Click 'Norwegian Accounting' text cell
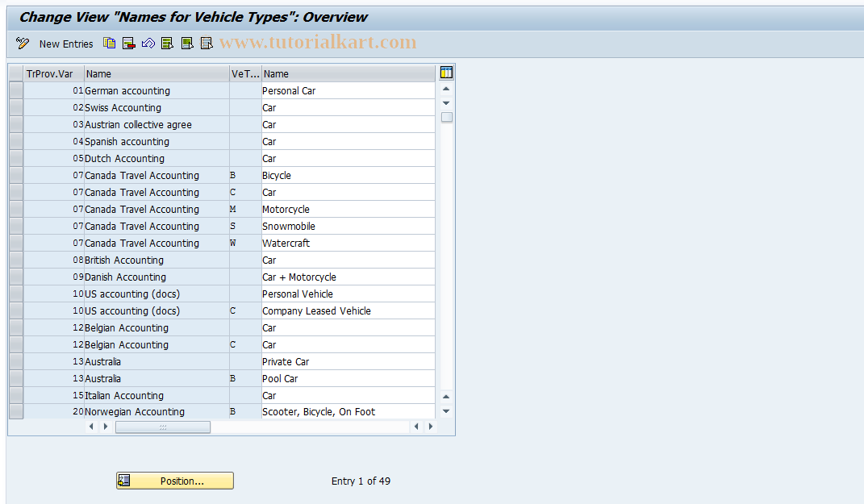This screenshot has height=504, width=864. click(x=157, y=411)
